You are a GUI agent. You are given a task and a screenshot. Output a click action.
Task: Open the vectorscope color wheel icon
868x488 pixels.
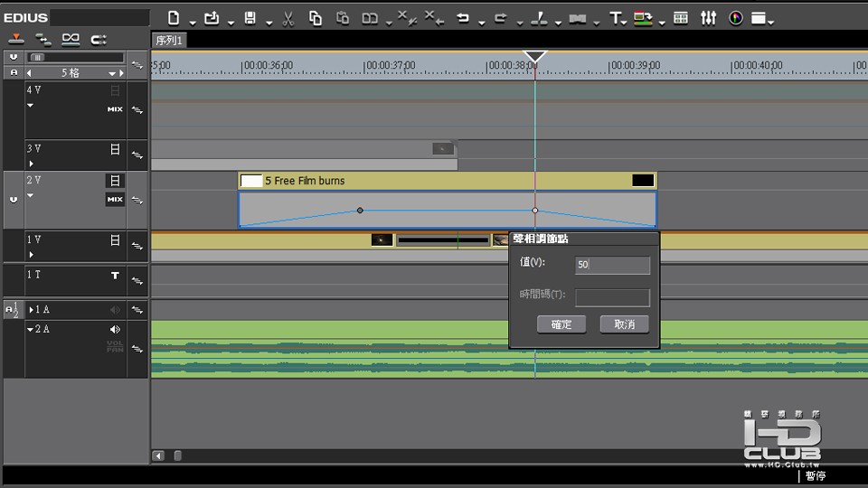(736, 18)
